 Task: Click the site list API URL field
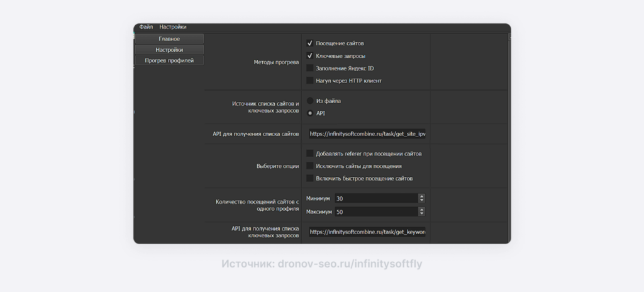click(x=367, y=134)
